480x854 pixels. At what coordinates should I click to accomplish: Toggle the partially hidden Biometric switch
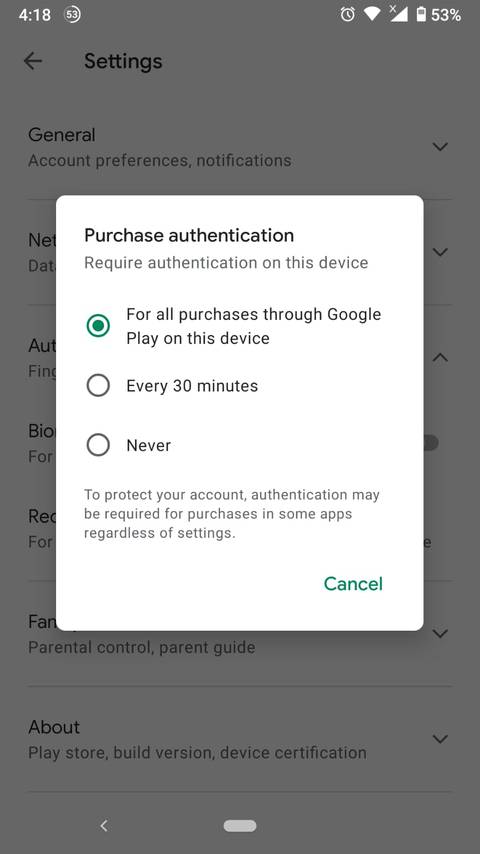point(431,442)
